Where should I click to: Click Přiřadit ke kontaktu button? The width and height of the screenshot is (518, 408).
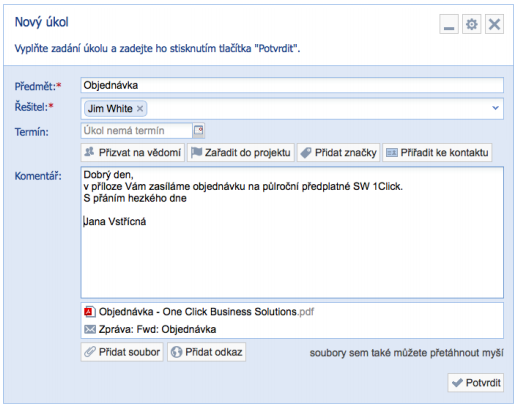(437, 153)
